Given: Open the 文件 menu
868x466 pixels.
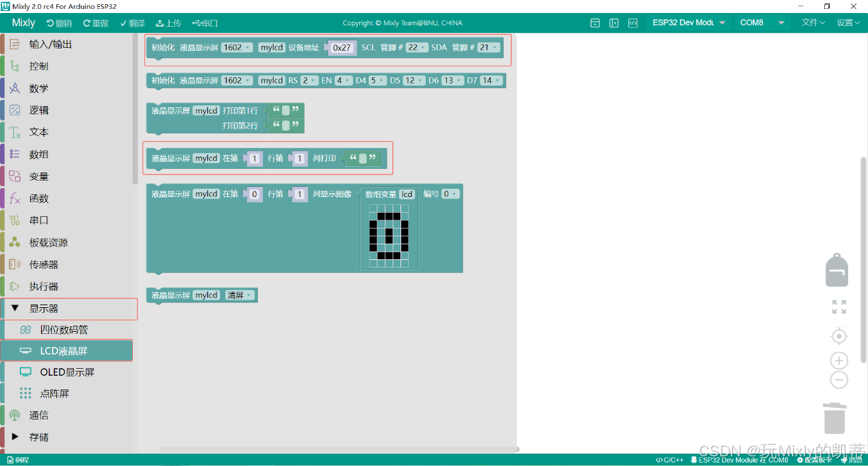Looking at the screenshot, I should [x=812, y=21].
